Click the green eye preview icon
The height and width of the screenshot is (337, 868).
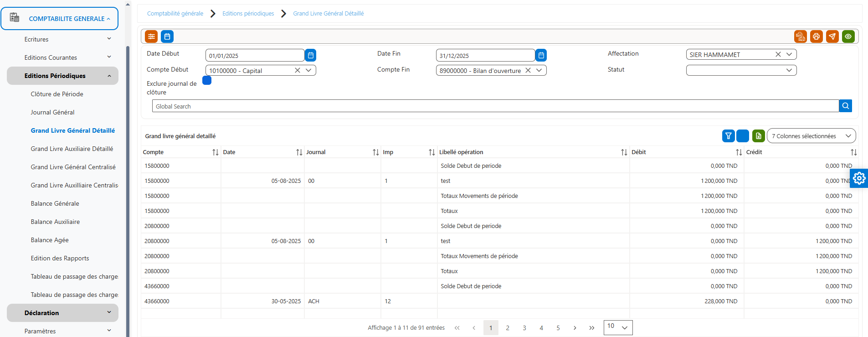pyautogui.click(x=848, y=36)
